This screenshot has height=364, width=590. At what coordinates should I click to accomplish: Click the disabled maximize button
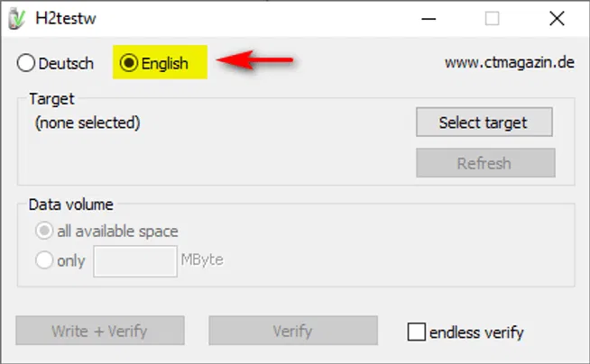tap(493, 18)
